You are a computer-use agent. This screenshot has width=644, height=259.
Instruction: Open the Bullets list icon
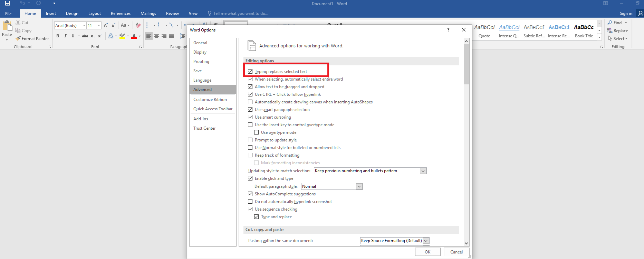[x=149, y=25]
